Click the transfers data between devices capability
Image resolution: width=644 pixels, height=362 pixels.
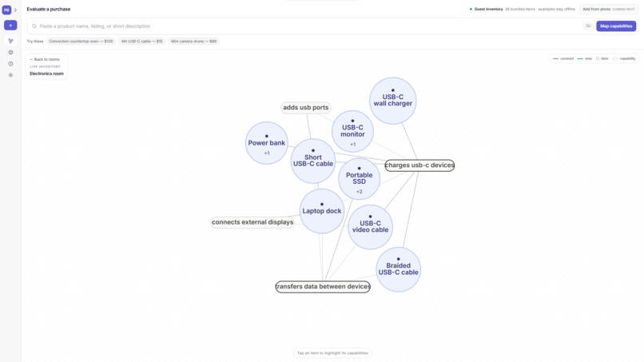point(323,287)
